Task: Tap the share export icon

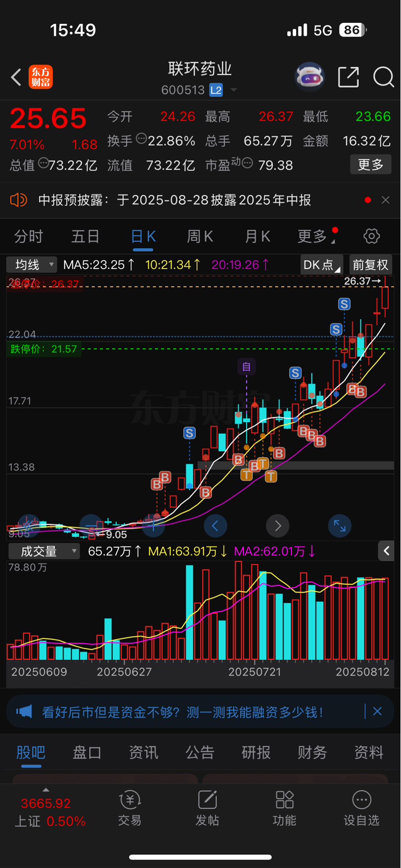Action: 348,77
